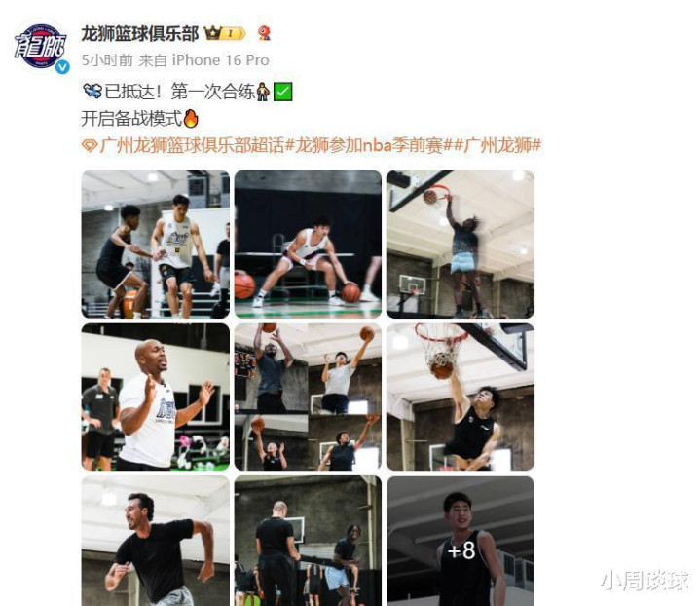Click the 5小时前 post timestamp

click(107, 60)
